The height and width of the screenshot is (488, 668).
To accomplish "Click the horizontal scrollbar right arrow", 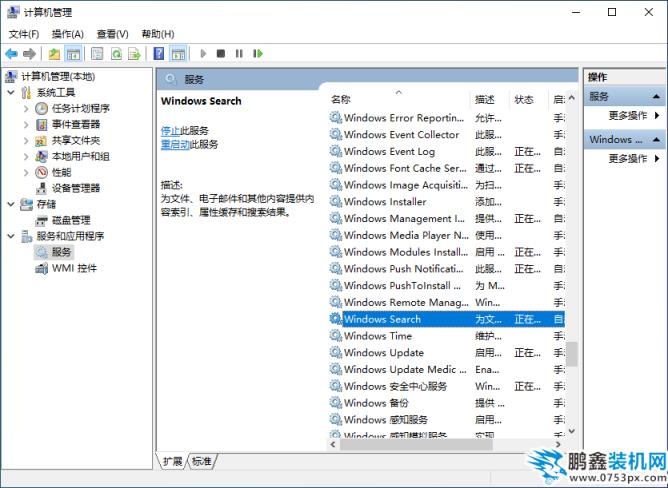I will pyautogui.click(x=558, y=444).
